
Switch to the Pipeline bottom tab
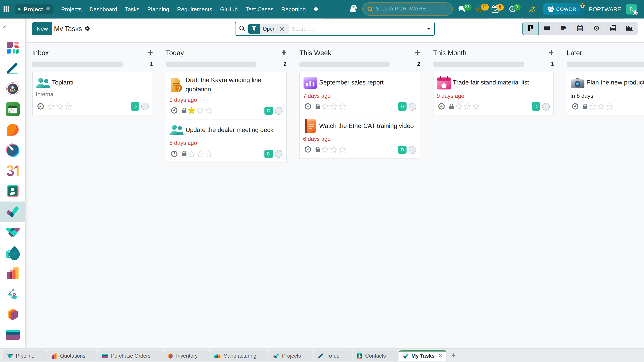[x=25, y=356]
